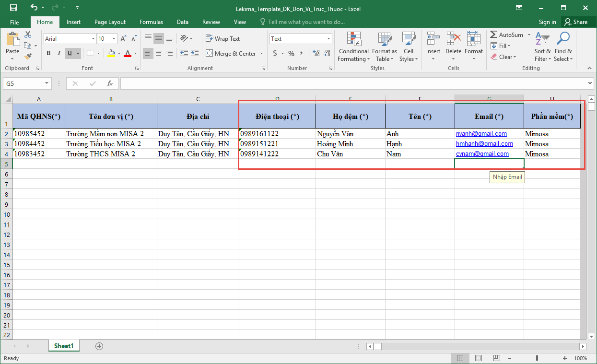Click the Insert Function fx button

point(110,83)
